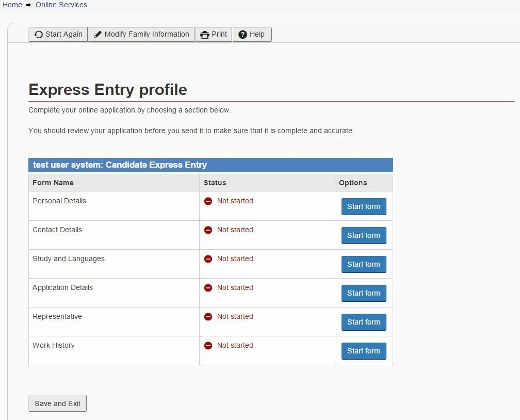Click Not started status for Application Details
Screen dimensions: 520x420
click(x=235, y=287)
